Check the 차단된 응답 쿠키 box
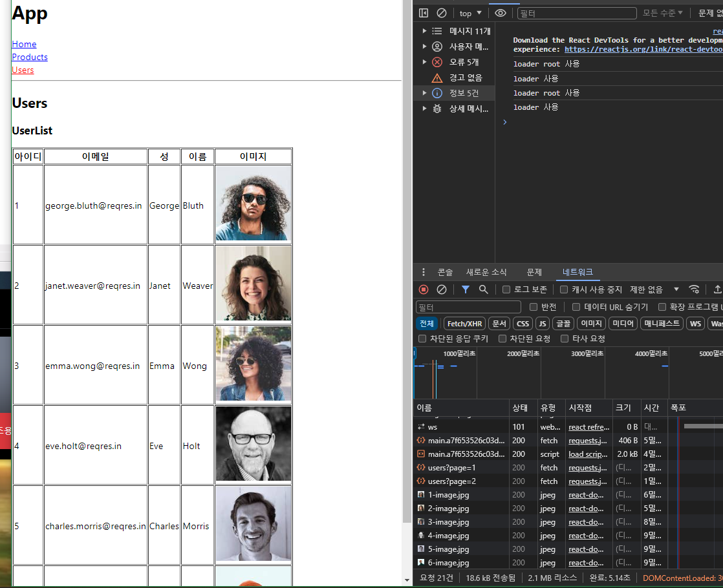This screenshot has height=588, width=723. (x=422, y=339)
